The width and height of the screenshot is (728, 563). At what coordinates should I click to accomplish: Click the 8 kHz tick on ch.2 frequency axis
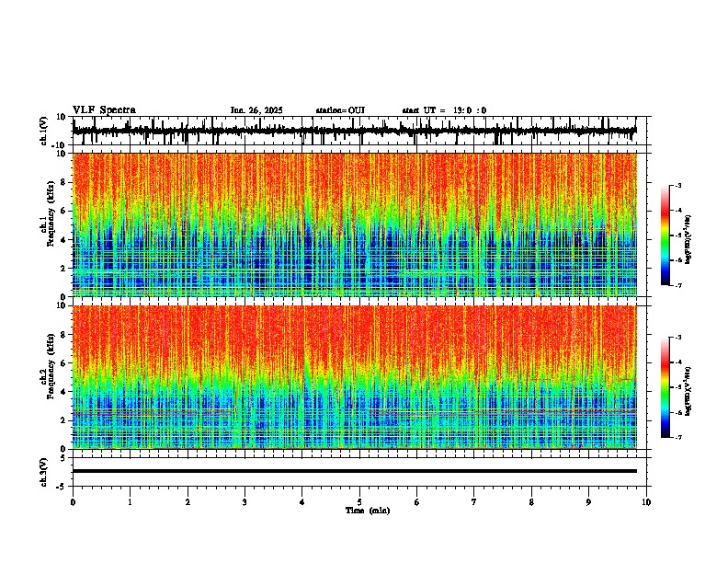click(64, 335)
